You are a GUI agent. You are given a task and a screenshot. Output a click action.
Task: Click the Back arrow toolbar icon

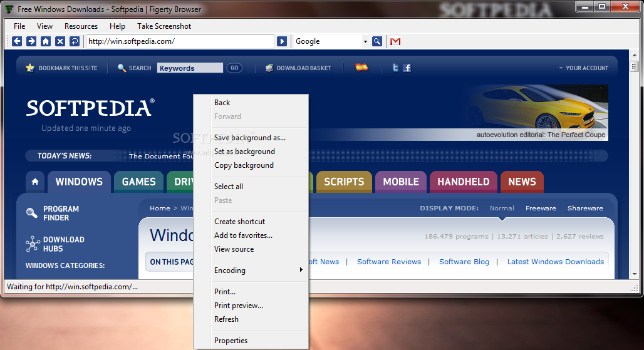pos(17,41)
